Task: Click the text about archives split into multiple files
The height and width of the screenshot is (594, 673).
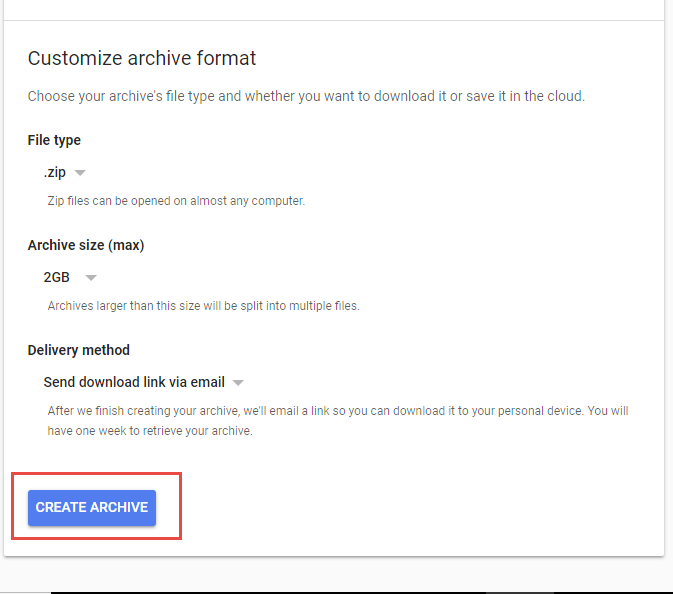Action: click(x=203, y=306)
